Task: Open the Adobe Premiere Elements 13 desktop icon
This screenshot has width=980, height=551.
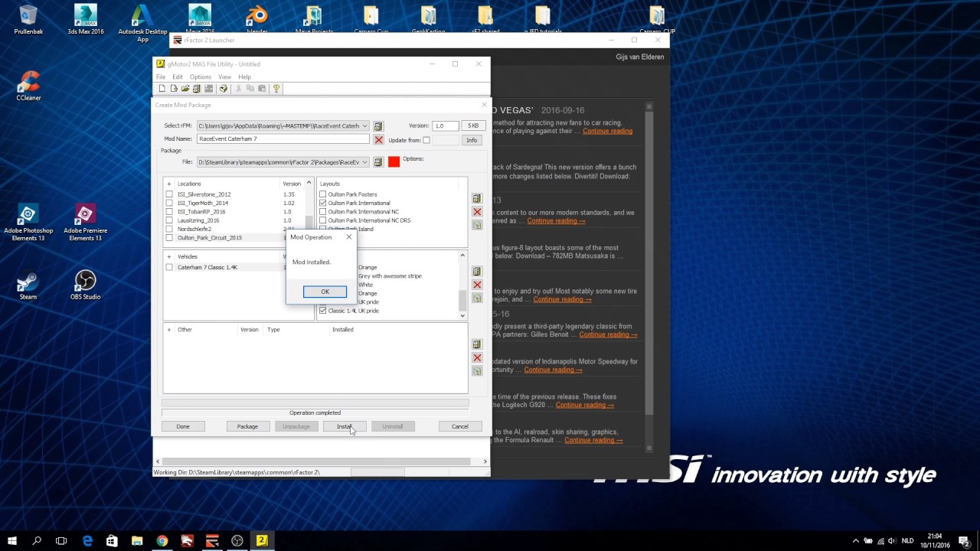Action: click(86, 223)
